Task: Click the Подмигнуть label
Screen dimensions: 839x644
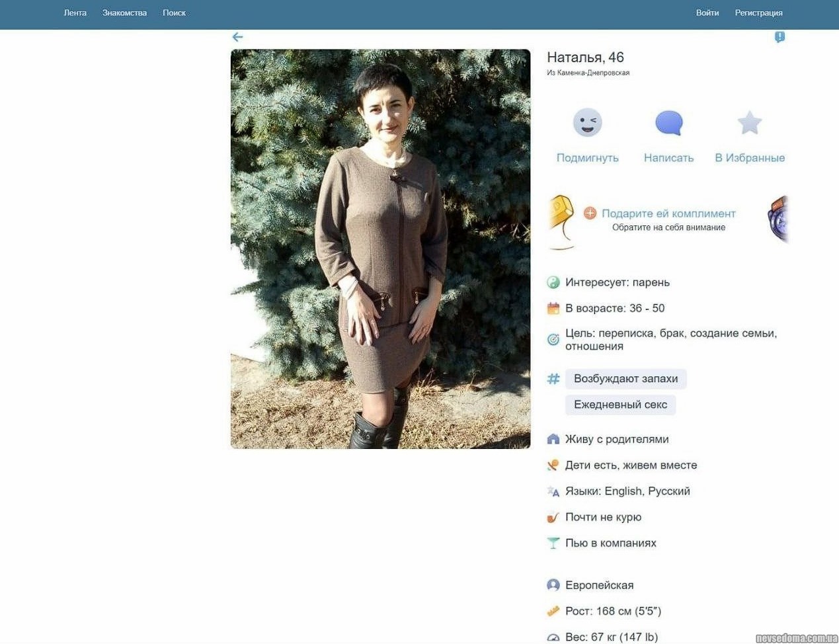Action: [x=587, y=158]
